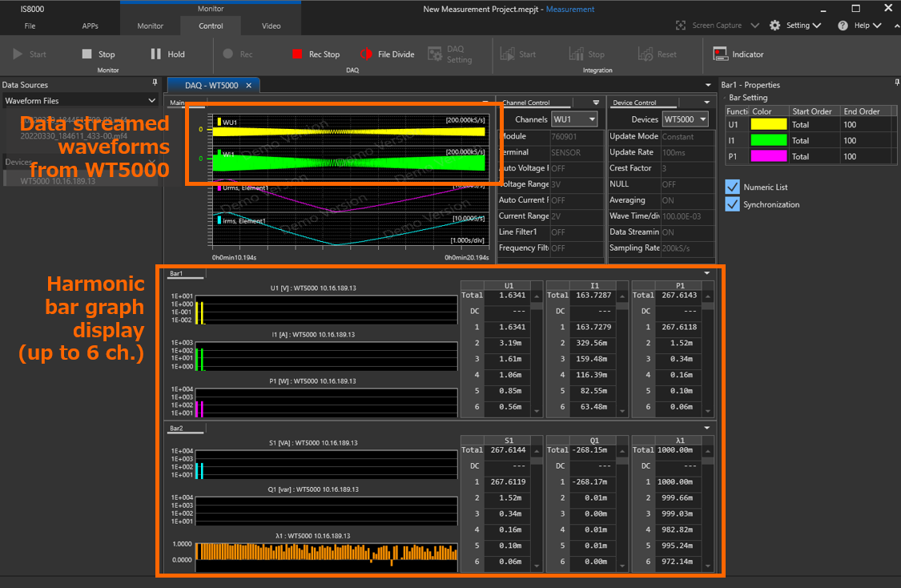Close the DAQ - WT5000 tab
The image size is (901, 588).
click(249, 86)
